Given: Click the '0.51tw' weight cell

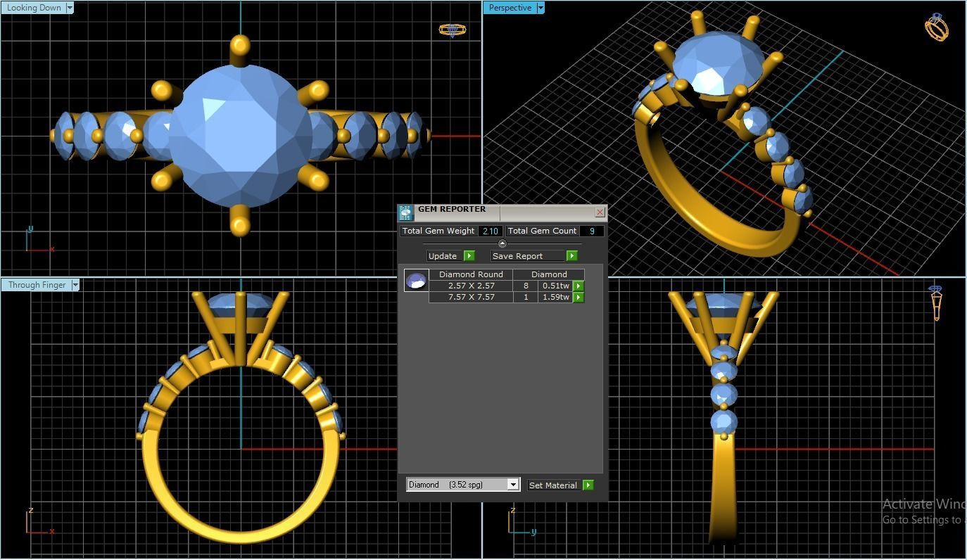Looking at the screenshot, I should point(555,286).
